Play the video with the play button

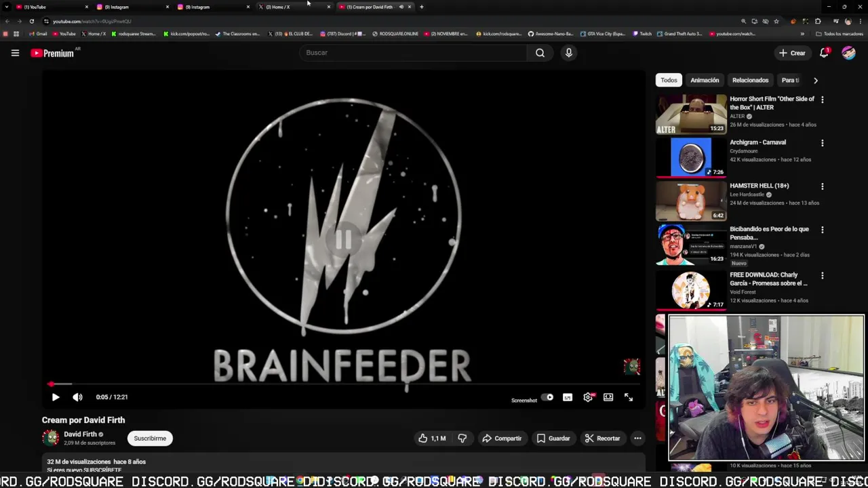coord(56,397)
